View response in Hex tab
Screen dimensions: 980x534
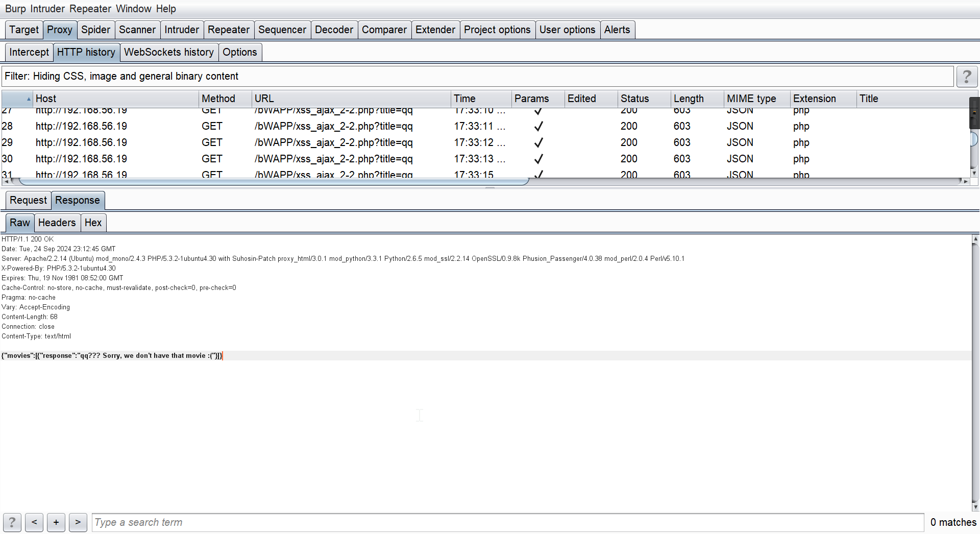click(93, 223)
